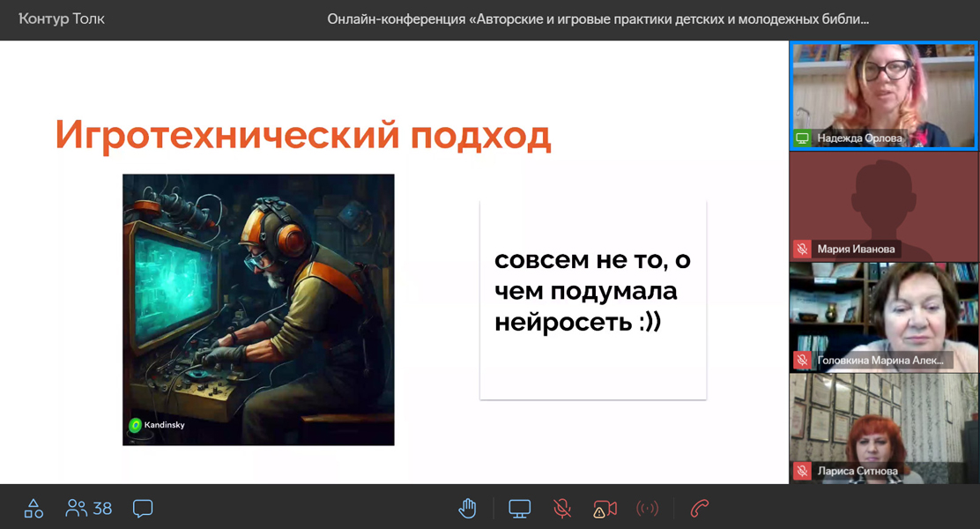Click the Контур Толк logo
Image resolution: width=980 pixels, height=529 pixels.
click(x=62, y=19)
